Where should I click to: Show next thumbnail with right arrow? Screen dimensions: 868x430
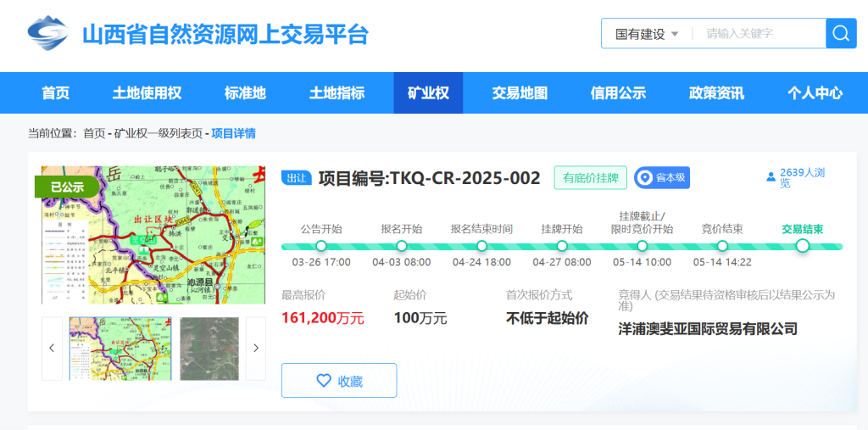[x=255, y=348]
